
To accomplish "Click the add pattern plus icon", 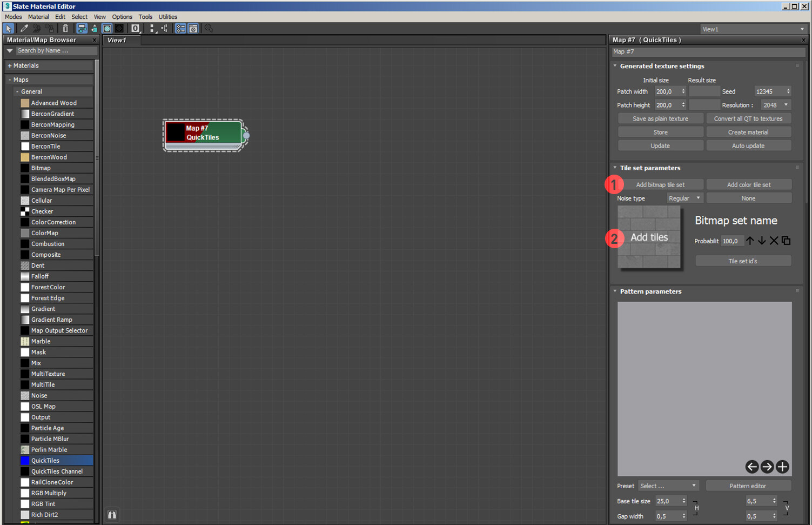I will click(x=782, y=467).
